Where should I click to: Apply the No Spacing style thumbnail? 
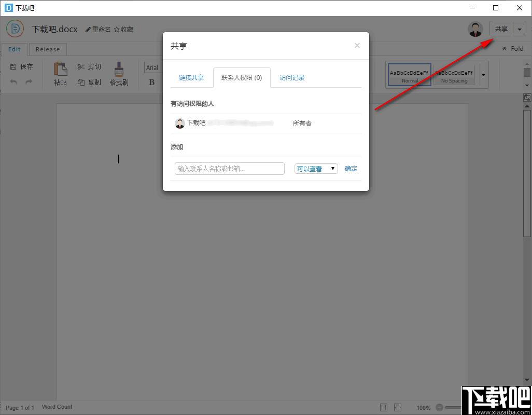tap(455, 75)
